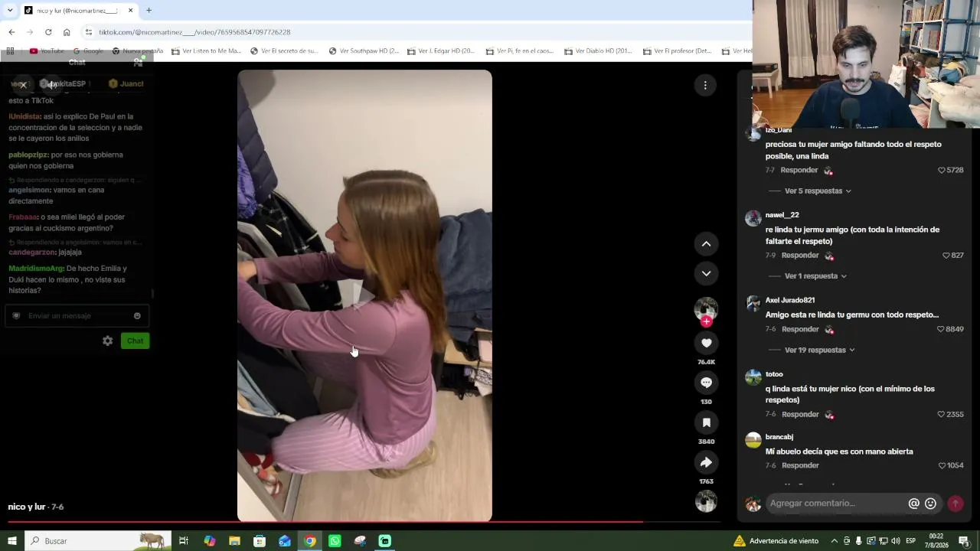Show hidden system tray icons chevron
The image size is (980, 551).
[x=835, y=541]
